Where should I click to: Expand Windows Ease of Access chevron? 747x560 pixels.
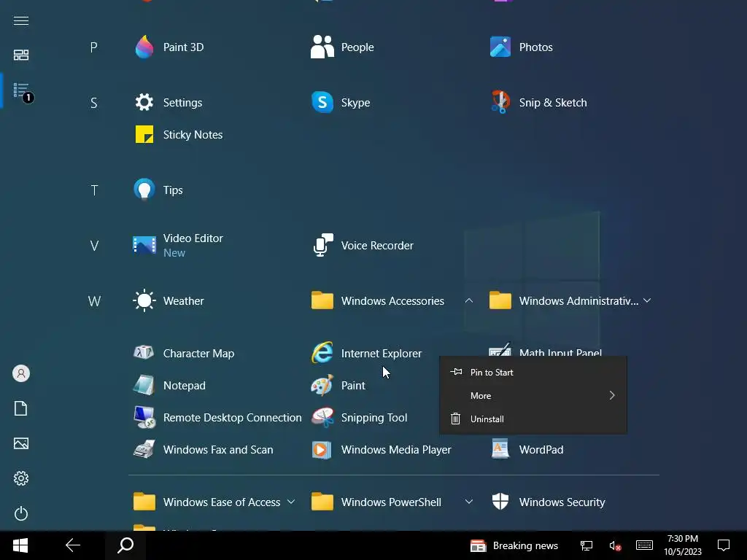point(291,502)
